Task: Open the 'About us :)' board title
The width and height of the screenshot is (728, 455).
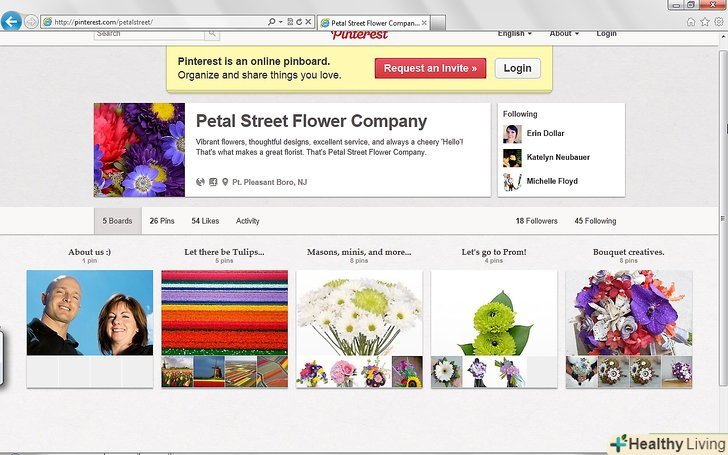Action: pos(90,252)
